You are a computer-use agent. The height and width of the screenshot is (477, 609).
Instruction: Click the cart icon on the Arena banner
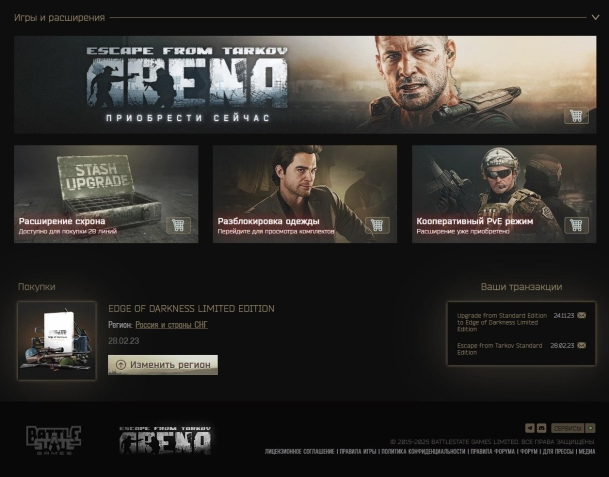[576, 116]
